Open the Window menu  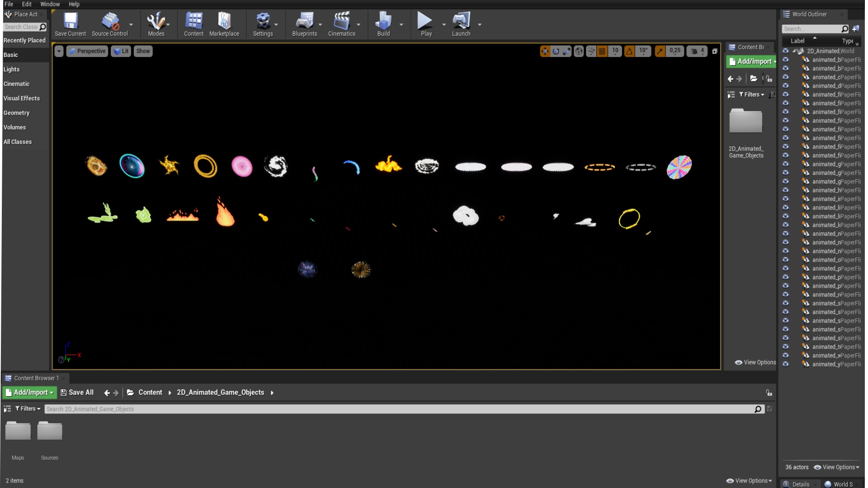[x=50, y=4]
